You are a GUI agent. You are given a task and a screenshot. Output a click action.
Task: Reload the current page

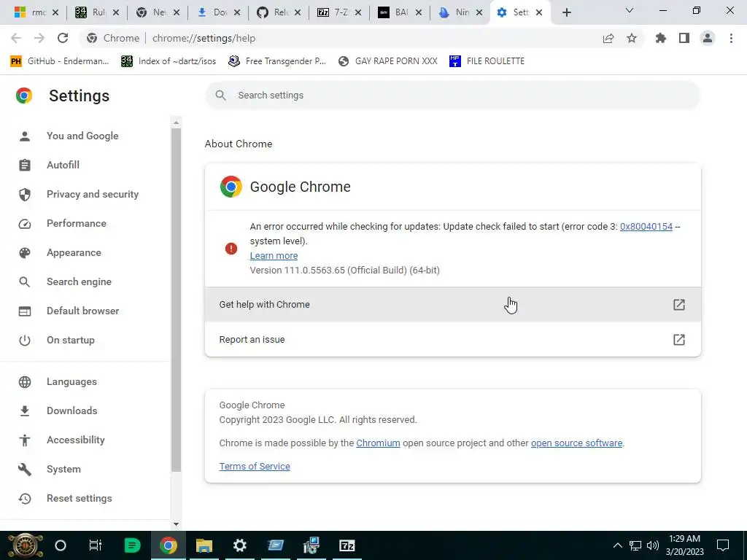[63, 38]
